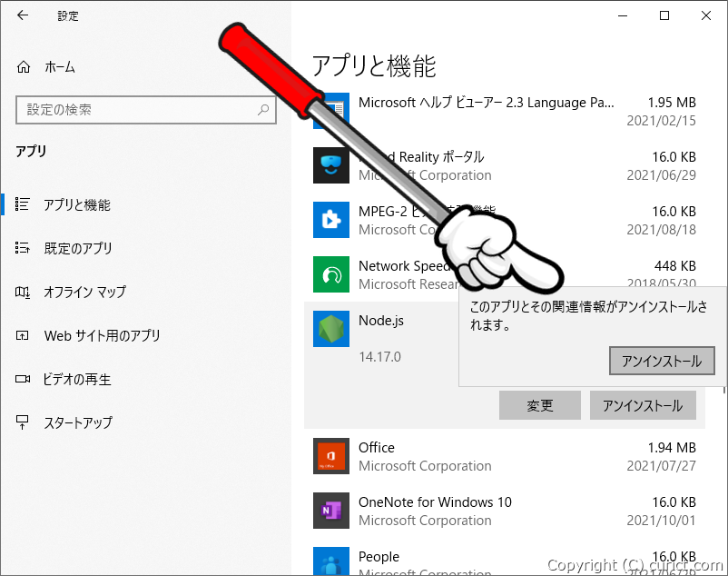Click the アプリと機能 list icon
This screenshot has height=576, width=728.
(23, 204)
